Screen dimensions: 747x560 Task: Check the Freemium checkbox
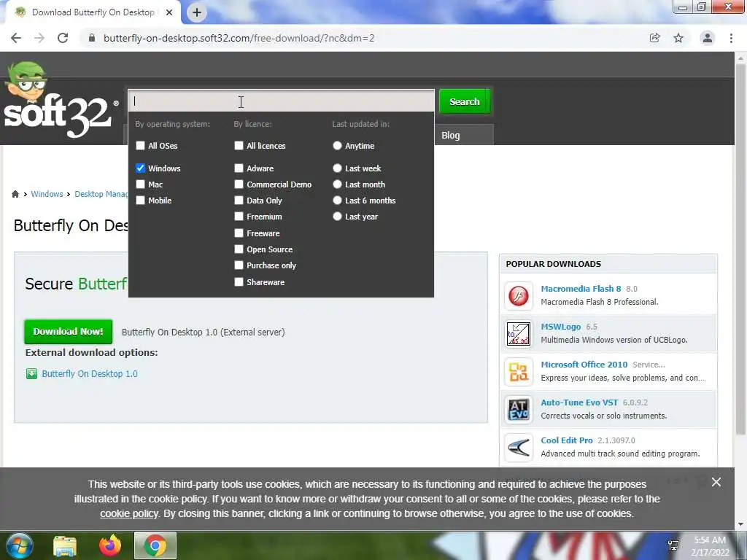click(239, 217)
